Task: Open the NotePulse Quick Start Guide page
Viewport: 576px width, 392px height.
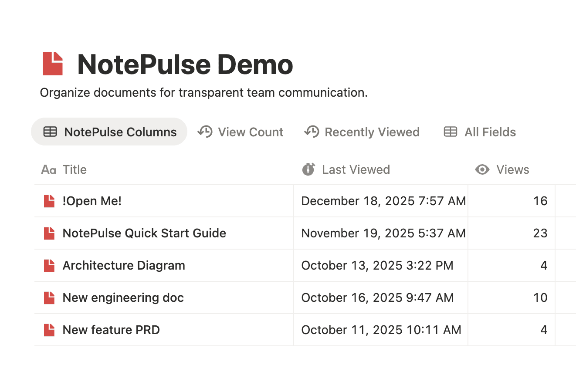Action: [x=144, y=233]
